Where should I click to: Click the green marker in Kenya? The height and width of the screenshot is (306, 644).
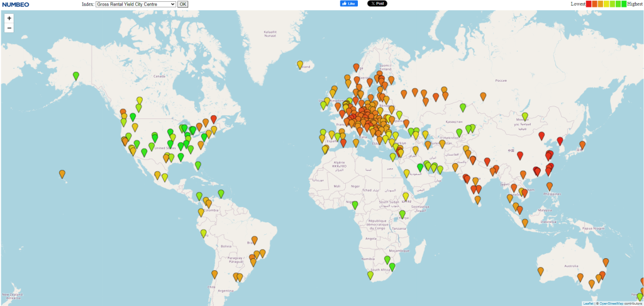(402, 213)
